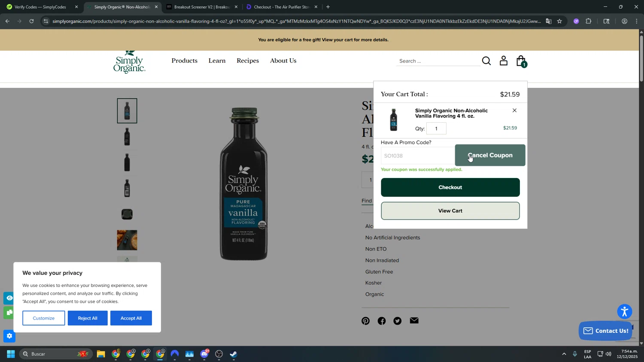Close the Simply Organic browser tab
Viewport: 644px width, 362px height.
click(156, 7)
